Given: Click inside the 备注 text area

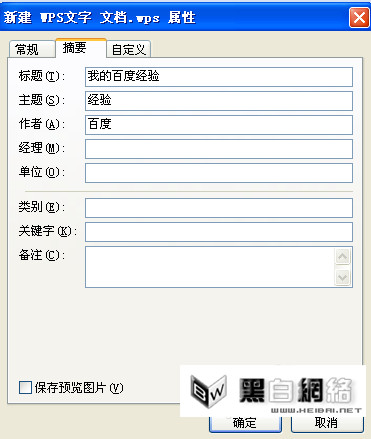Looking at the screenshot, I should pyautogui.click(x=210, y=267).
